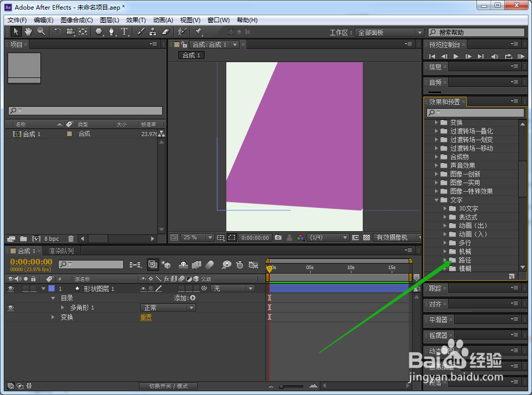Open the 文件(F) menu
This screenshot has height=395, width=532.
tap(17, 20)
